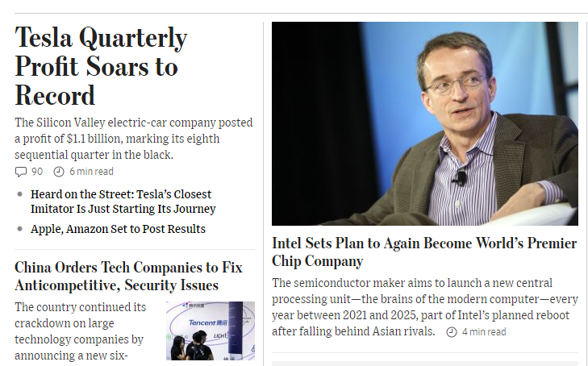
Task: Read China Orders Tech Companies headline article
Action: (128, 276)
